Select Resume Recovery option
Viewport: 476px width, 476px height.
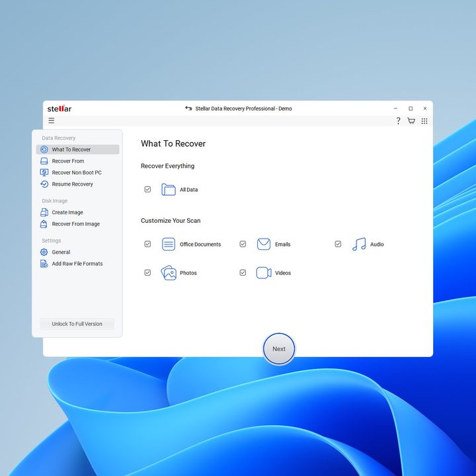[78, 184]
